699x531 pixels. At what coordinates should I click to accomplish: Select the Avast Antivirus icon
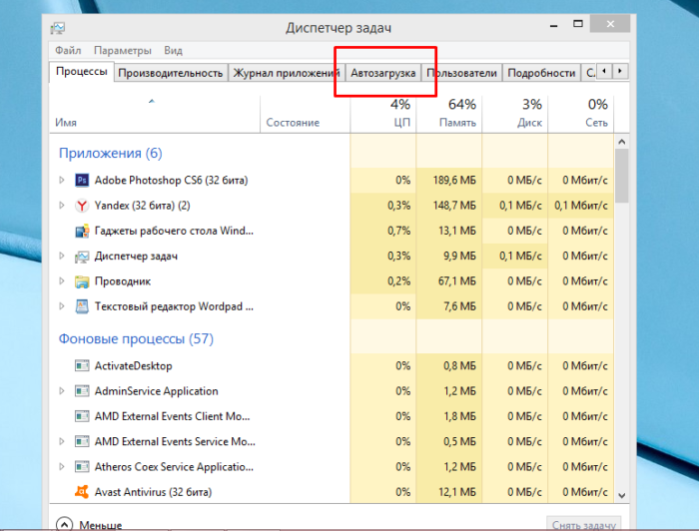tap(82, 492)
